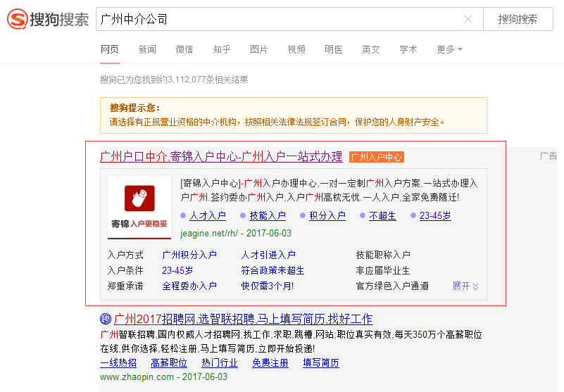Open the 视频 tab

296,49
